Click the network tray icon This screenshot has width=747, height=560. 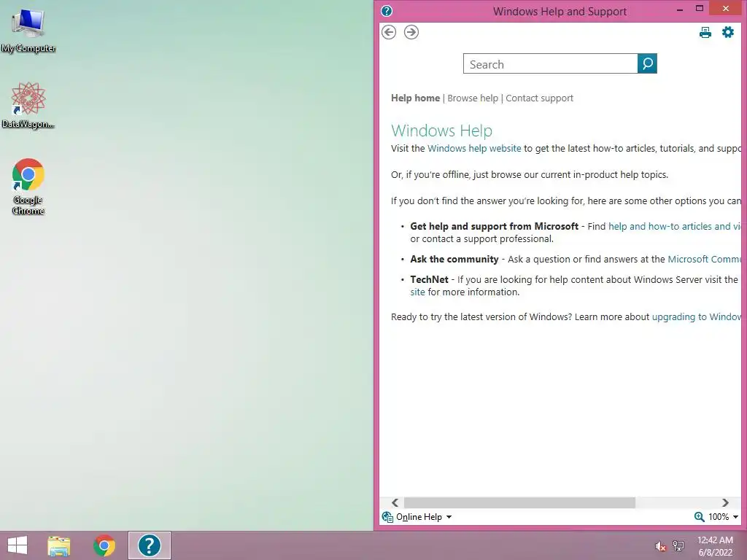[678, 545]
